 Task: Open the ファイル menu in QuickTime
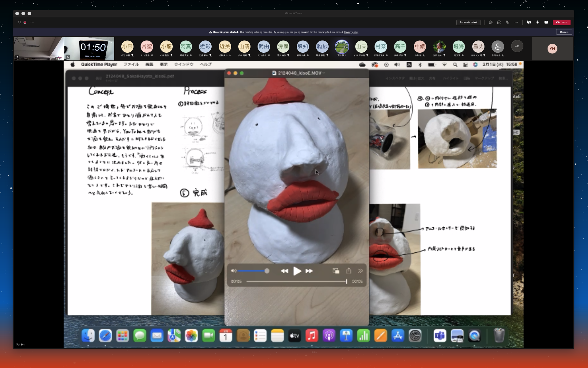(131, 64)
